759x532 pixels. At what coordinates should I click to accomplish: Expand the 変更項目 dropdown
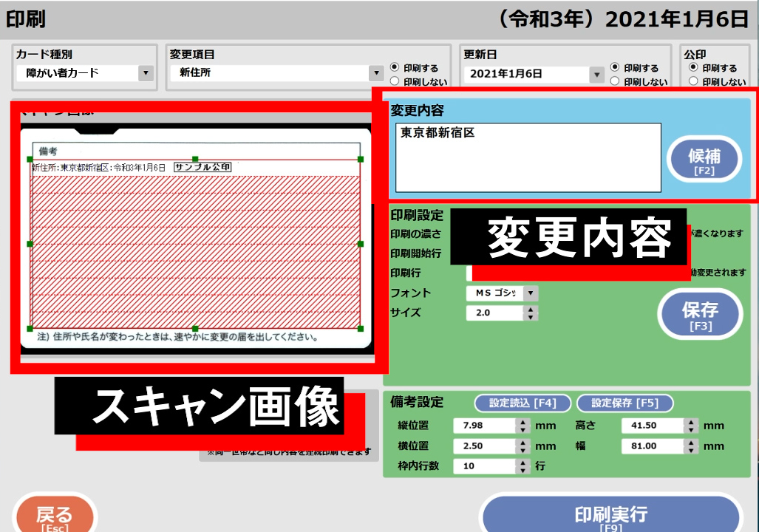click(375, 73)
